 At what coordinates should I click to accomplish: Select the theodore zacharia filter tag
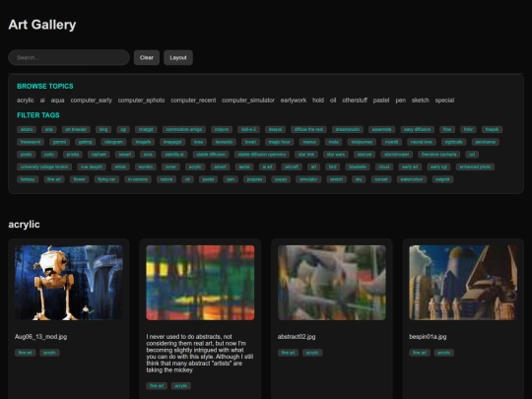[438, 155]
